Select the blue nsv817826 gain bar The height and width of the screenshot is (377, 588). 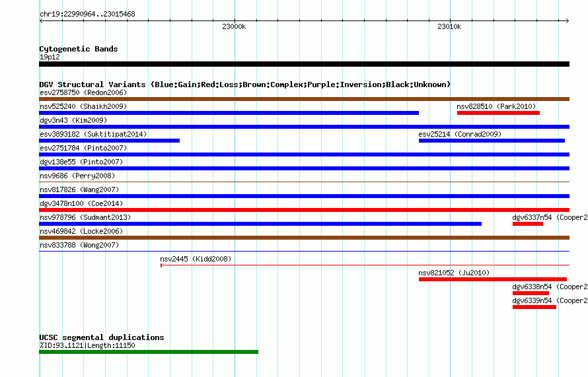tap(304, 196)
